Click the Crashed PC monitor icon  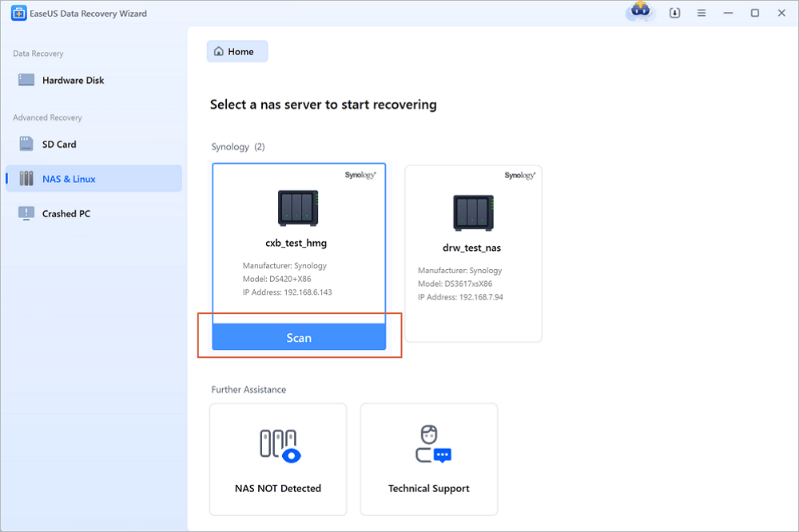tap(26, 213)
